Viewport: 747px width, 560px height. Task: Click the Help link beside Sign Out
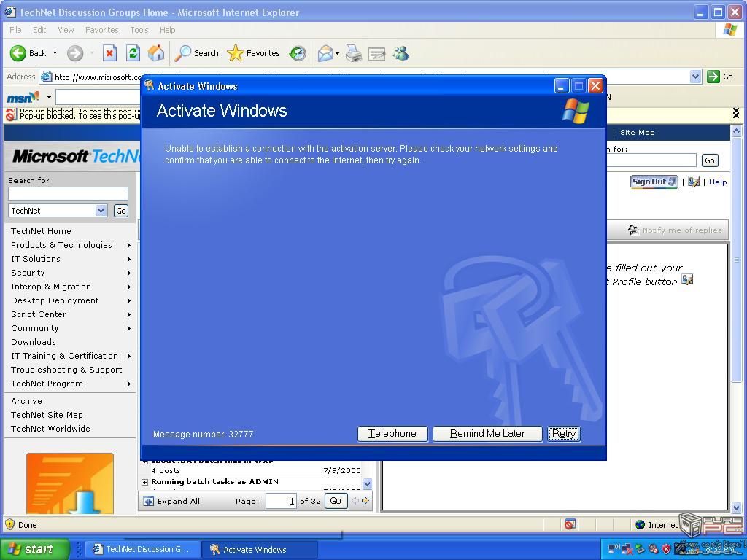pos(718,182)
